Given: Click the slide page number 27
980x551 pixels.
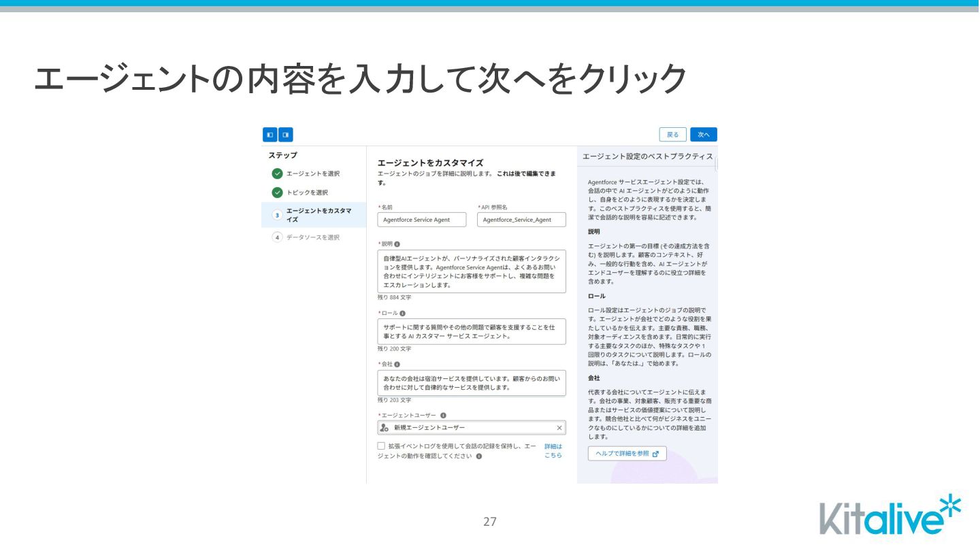Looking at the screenshot, I should (490, 522).
